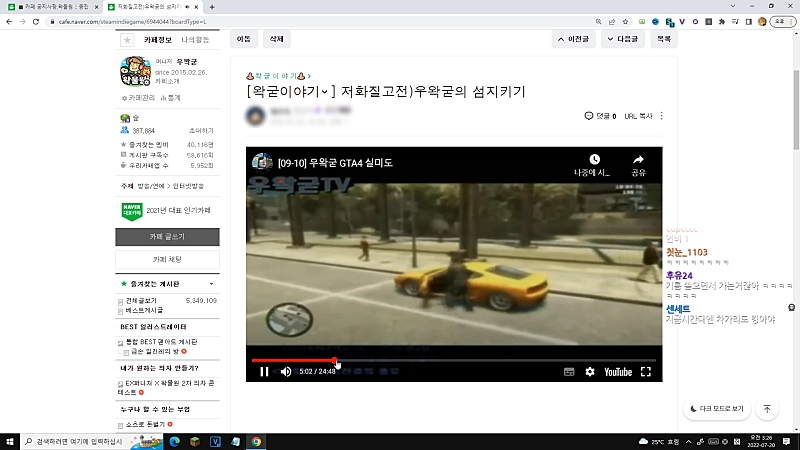Toggle subtitles on the video player

pos(568,372)
